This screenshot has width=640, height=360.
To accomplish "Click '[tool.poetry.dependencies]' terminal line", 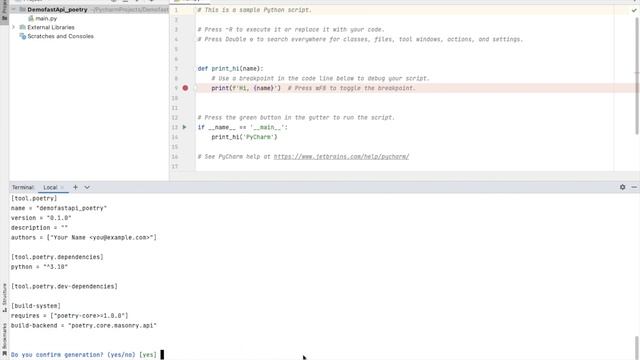I will coord(57,257).
